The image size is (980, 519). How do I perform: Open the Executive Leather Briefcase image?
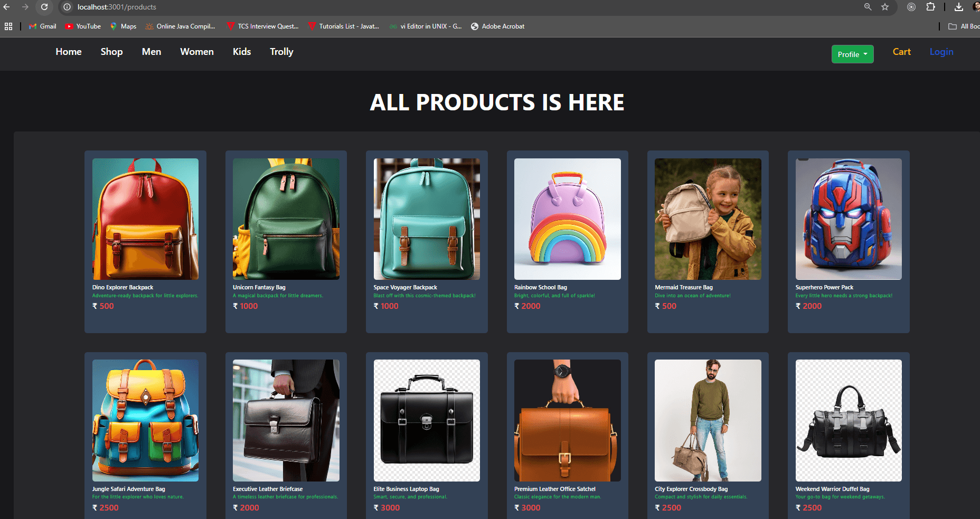click(286, 421)
